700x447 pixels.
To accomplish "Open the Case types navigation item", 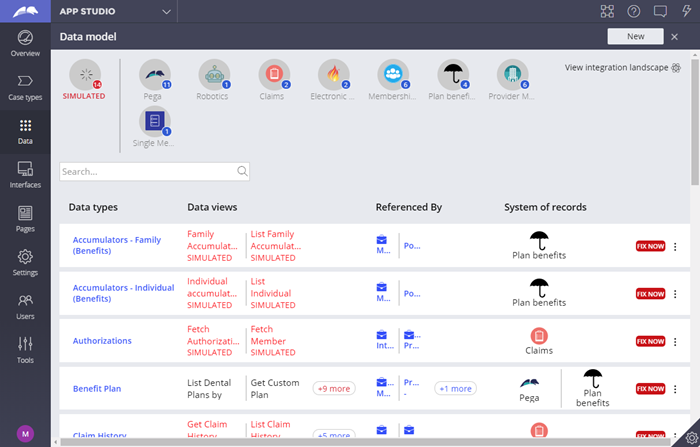I will click(25, 88).
